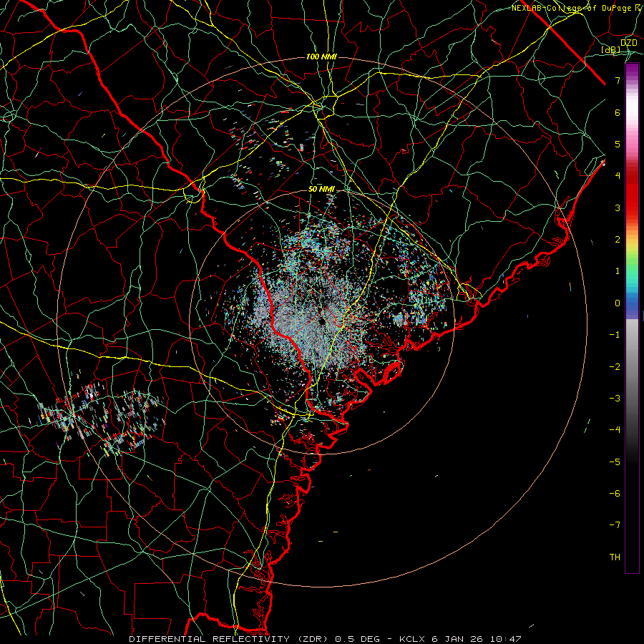The width and height of the screenshot is (644, 644).
Task: Click the -4 value on the color scale
Action: pyautogui.click(x=615, y=430)
